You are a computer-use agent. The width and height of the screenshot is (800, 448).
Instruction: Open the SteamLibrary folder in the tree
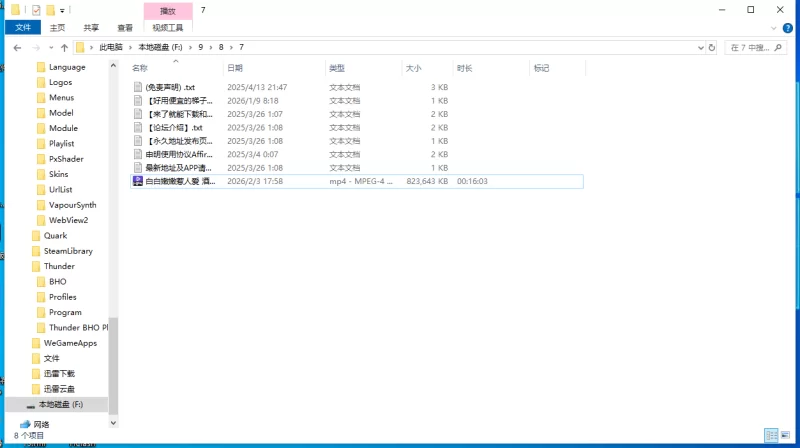tap(68, 251)
